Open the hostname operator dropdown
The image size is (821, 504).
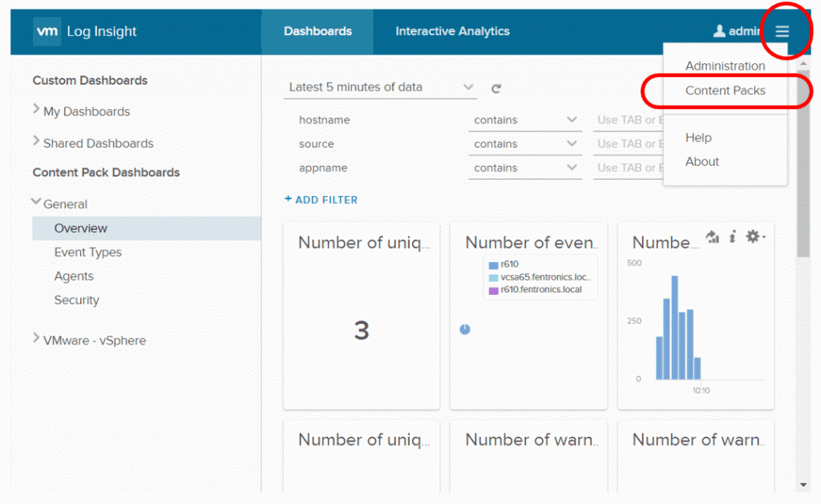[525, 120]
